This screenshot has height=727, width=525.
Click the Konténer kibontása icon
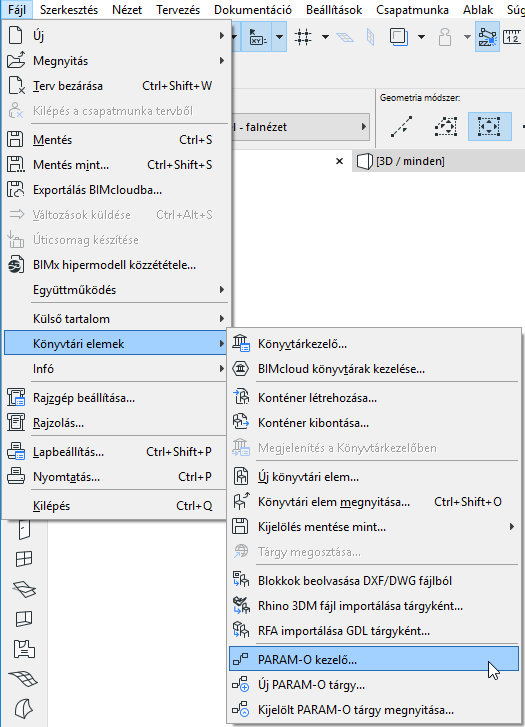click(241, 422)
